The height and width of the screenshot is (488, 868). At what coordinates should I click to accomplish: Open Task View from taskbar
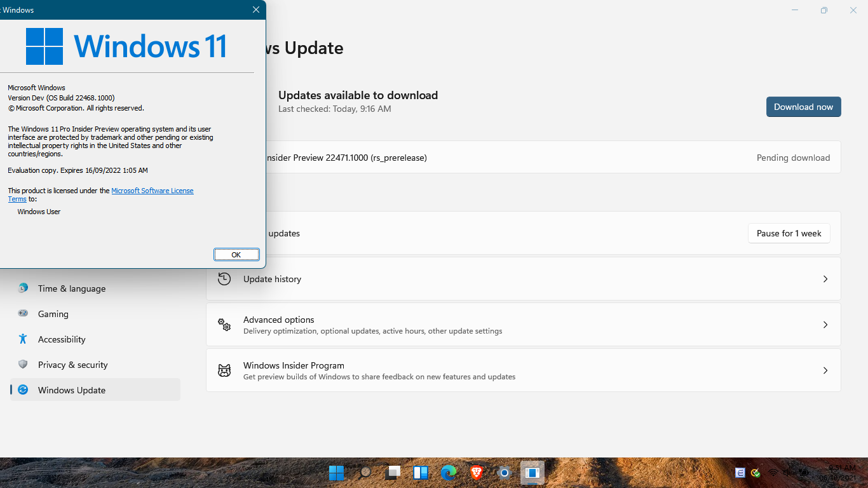tap(393, 473)
